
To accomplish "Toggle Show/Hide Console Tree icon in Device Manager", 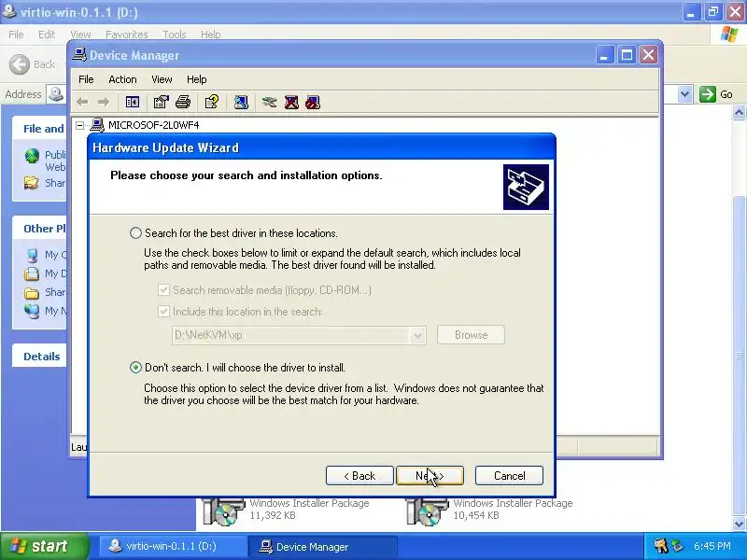I will coord(132,102).
